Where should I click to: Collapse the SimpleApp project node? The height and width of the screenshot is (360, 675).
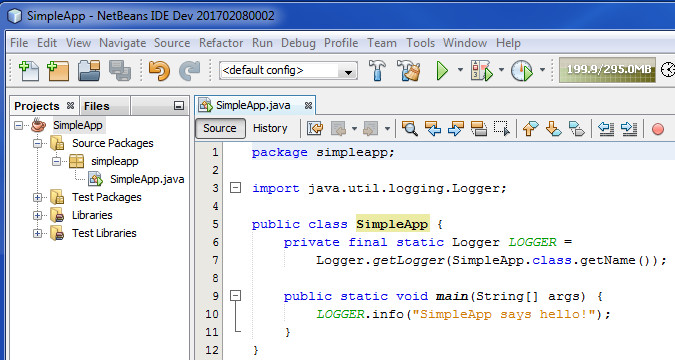tap(19, 126)
